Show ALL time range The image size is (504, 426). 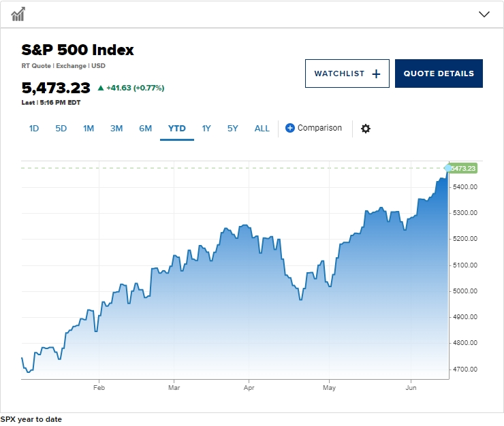tap(262, 128)
